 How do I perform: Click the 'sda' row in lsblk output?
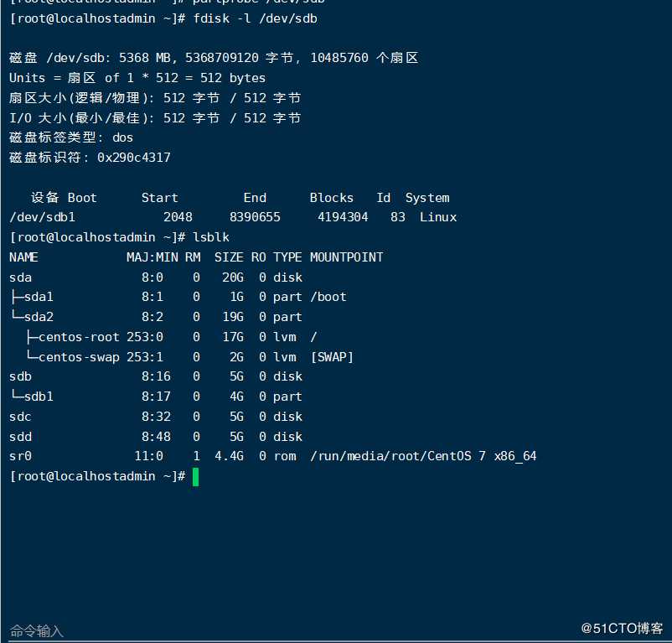156,277
